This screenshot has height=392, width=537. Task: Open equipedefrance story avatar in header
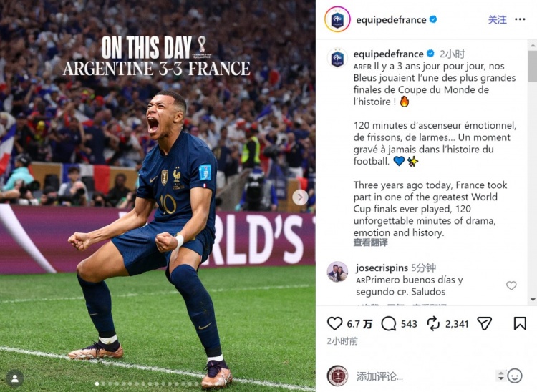click(337, 19)
